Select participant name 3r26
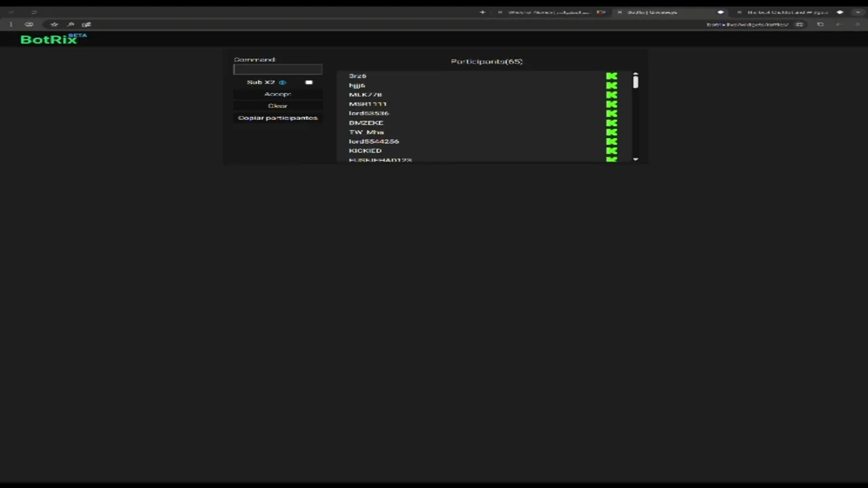 click(357, 76)
